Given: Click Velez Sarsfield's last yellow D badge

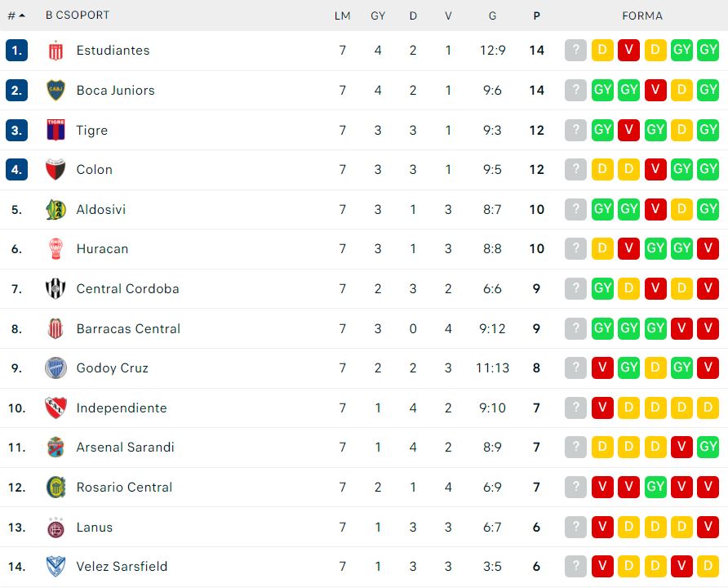Looking at the screenshot, I should point(708,567).
